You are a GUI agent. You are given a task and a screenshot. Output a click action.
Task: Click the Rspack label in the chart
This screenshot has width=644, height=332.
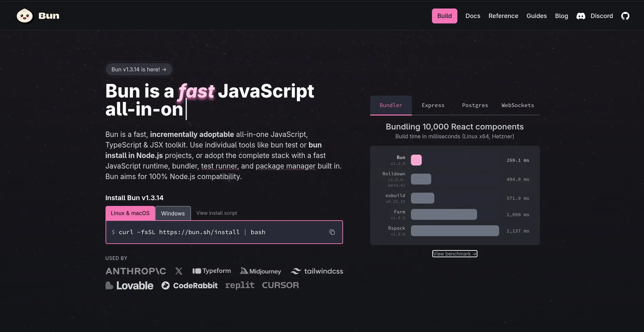(397, 228)
